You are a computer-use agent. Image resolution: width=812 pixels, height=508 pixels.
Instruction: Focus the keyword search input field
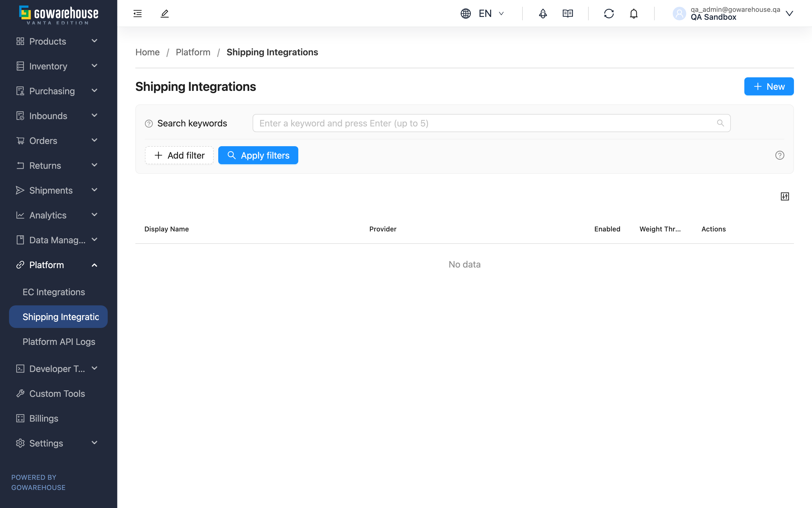(491, 123)
